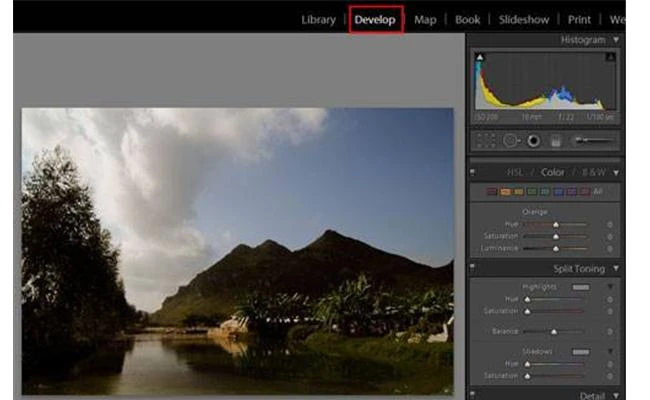Toggle the Detail panel on-off switch
Image resolution: width=650 pixels, height=400 pixels.
tap(472, 394)
